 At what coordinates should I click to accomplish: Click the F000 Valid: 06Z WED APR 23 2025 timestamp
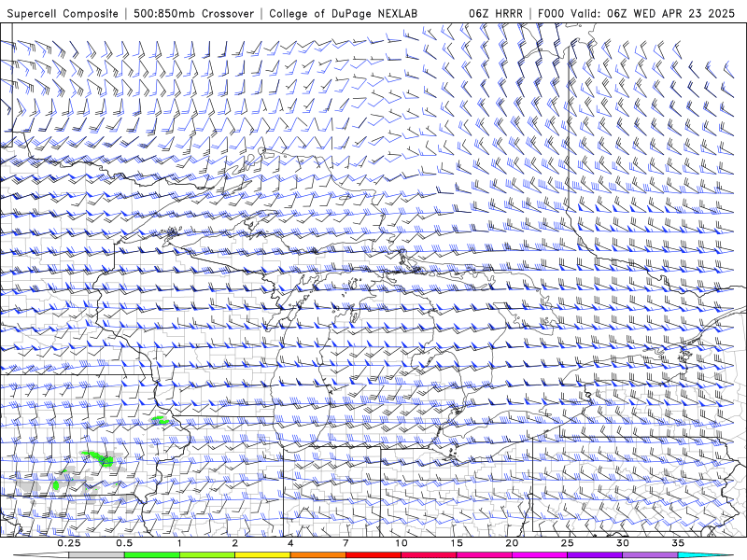[636, 13]
